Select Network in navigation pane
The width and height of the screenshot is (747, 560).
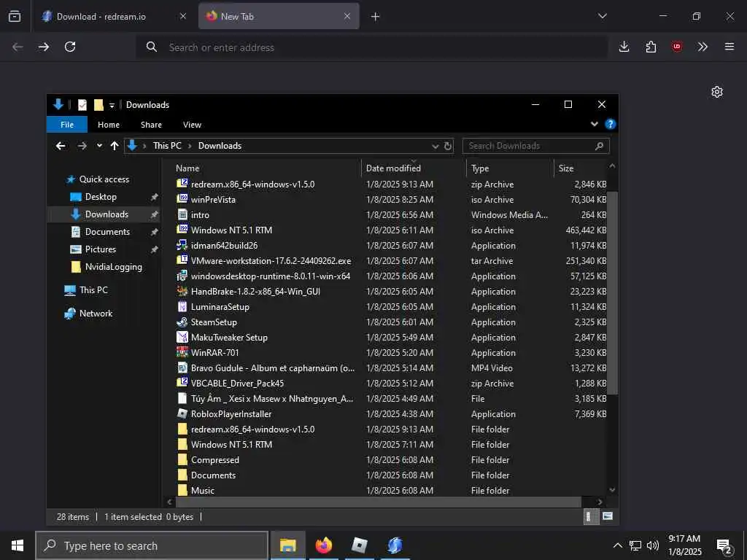(96, 314)
